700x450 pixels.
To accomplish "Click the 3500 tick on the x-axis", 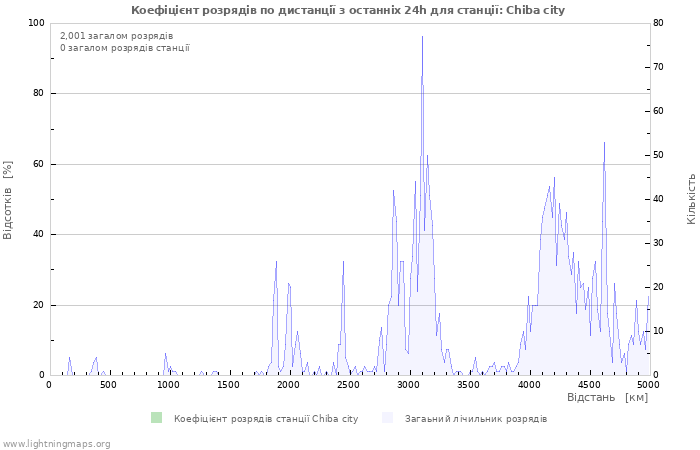I will [x=468, y=385].
